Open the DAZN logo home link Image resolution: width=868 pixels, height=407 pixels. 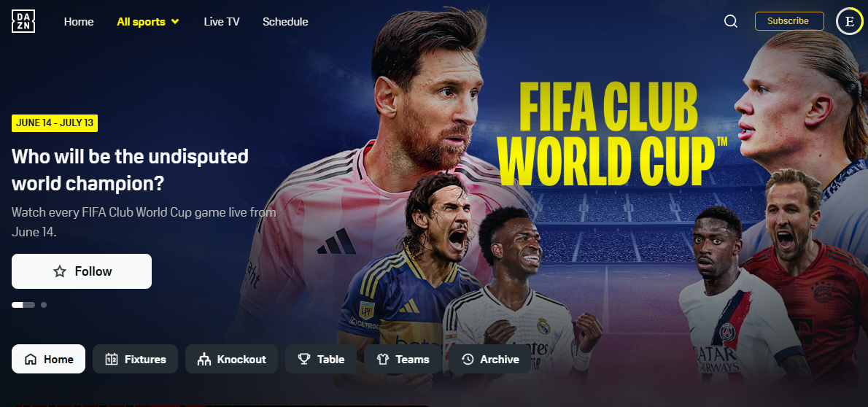23,22
